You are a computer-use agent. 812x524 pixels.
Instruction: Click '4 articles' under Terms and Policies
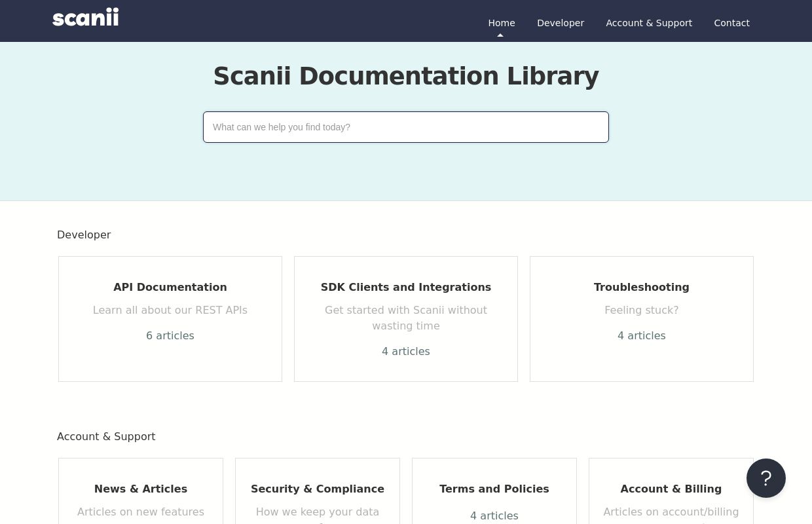tap(494, 515)
